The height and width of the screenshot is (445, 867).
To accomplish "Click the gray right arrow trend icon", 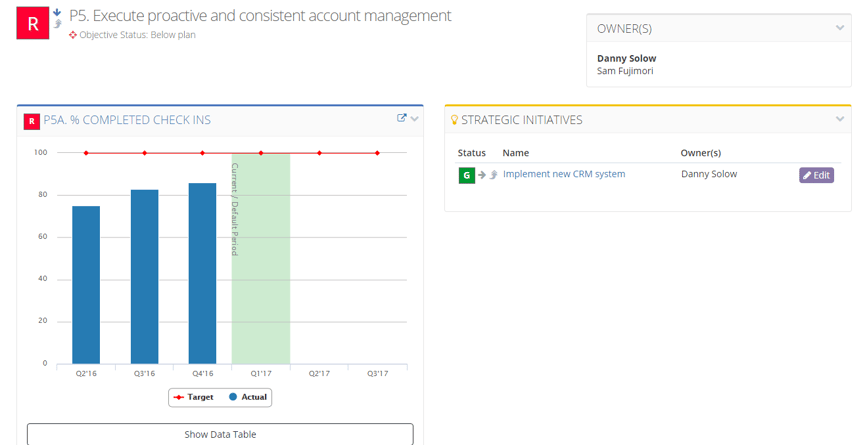I will [x=482, y=175].
